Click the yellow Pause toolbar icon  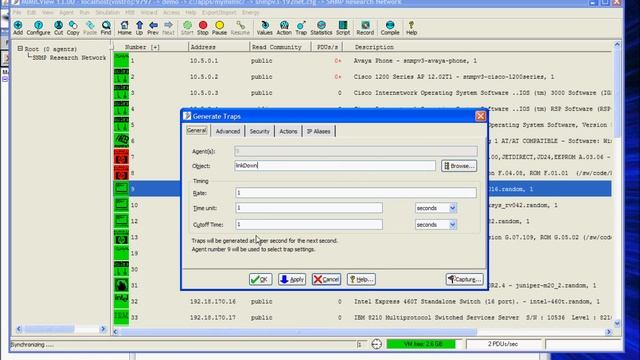(x=219, y=28)
